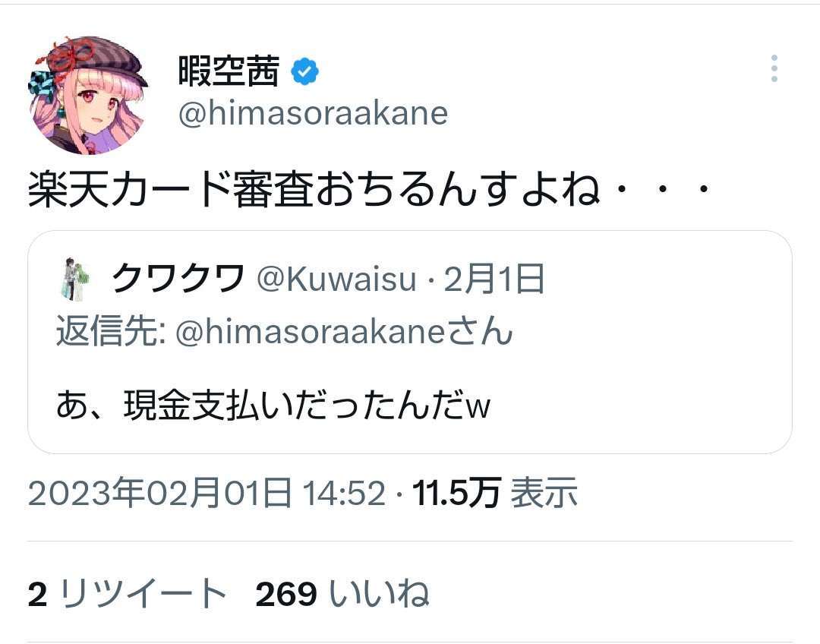Expand options via the vertical three-dot icon
Image resolution: width=820 pixels, height=644 pixels.
pos(774,68)
